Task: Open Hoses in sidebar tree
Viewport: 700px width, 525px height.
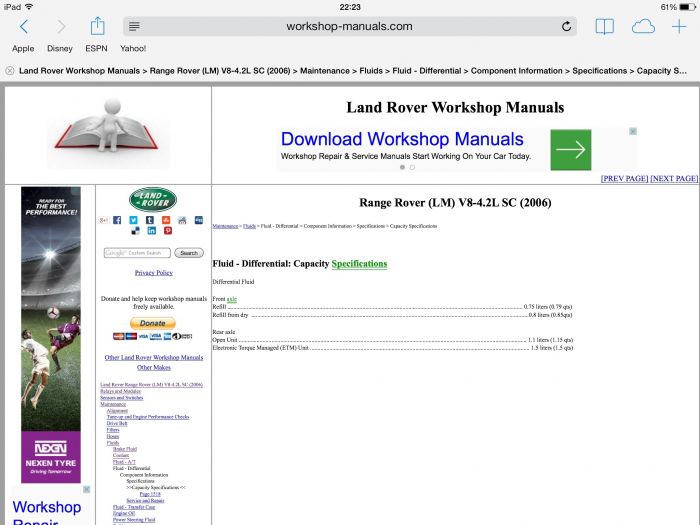Action: click(113, 436)
